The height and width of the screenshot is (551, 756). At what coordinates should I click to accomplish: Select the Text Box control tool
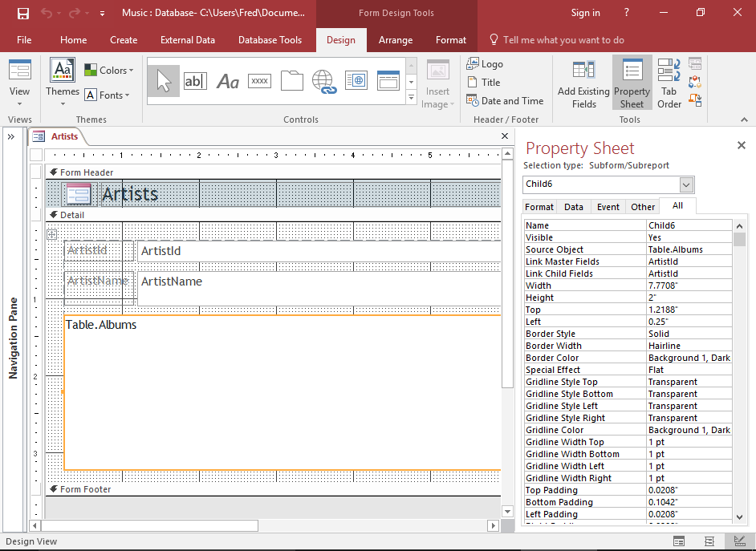point(195,81)
